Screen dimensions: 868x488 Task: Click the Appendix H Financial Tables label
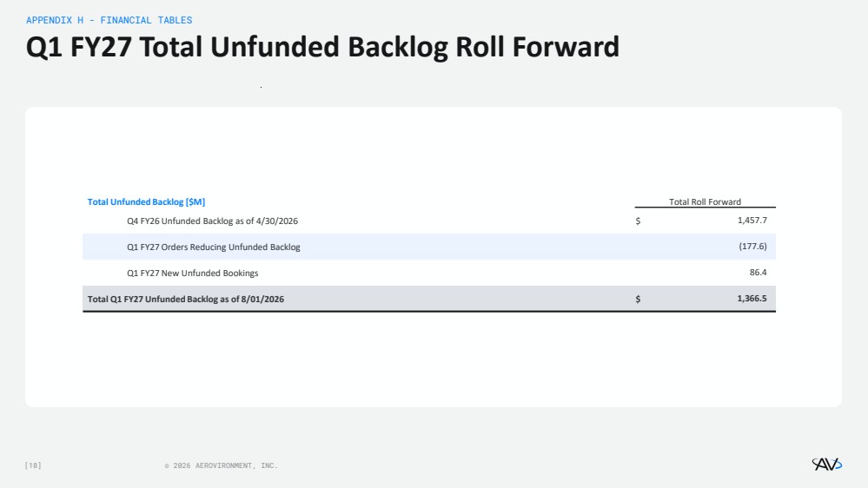pos(109,20)
